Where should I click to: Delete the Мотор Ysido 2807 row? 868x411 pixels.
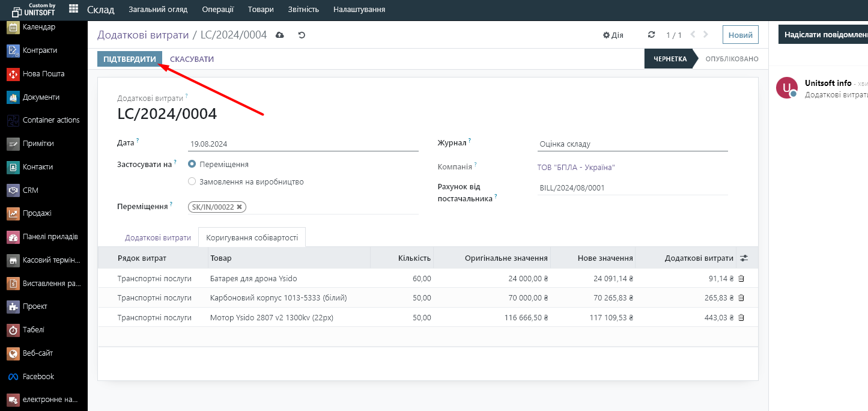[741, 317]
